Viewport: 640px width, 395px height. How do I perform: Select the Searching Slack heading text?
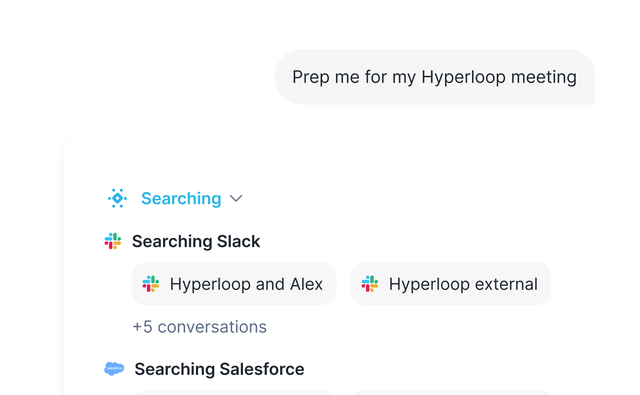pos(196,242)
